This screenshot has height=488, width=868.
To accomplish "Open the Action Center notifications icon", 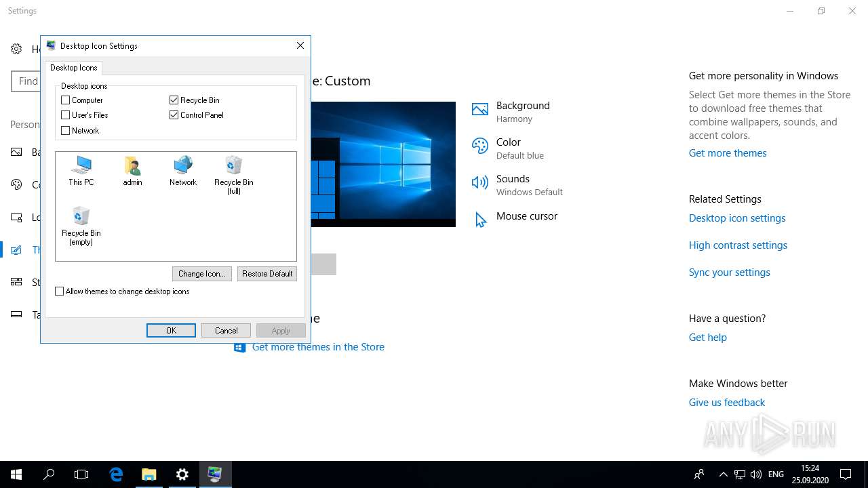I will pos(846,474).
